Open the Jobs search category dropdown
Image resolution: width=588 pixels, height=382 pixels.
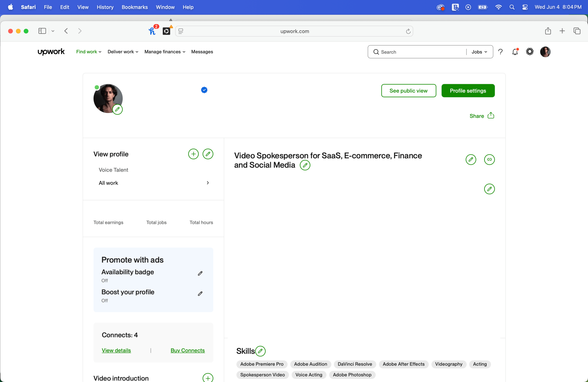pyautogui.click(x=479, y=52)
